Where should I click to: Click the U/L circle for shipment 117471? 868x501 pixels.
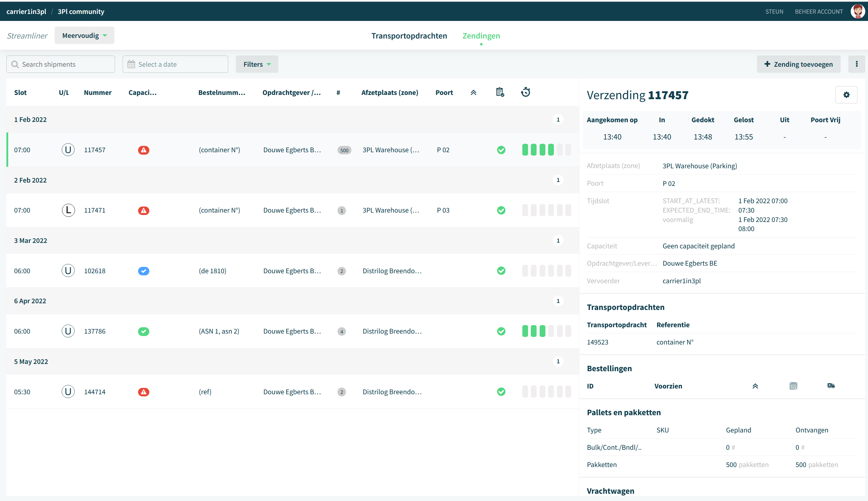pyautogui.click(x=68, y=210)
